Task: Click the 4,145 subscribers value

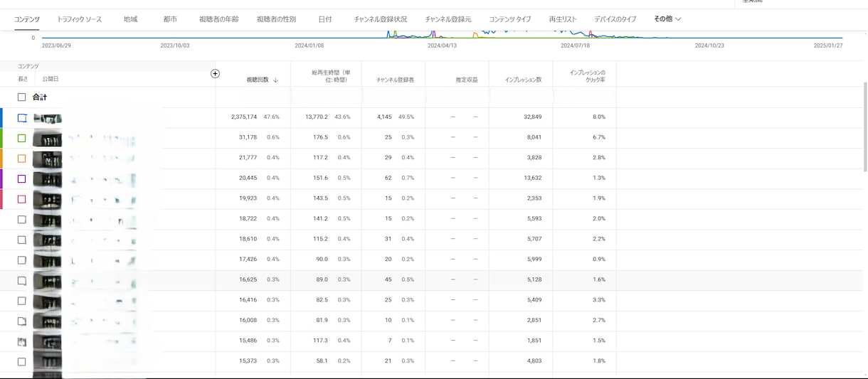Action: point(385,117)
